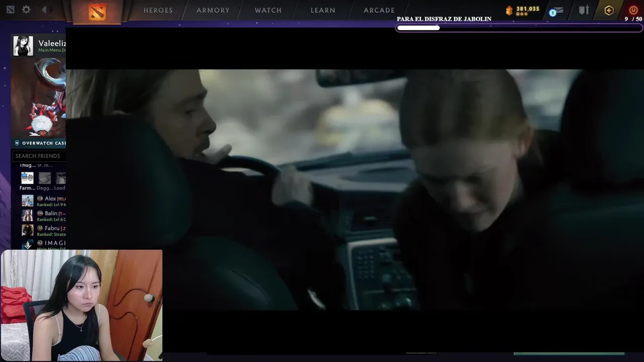
Task: Open the mail notifications envelope
Action: (x=556, y=11)
